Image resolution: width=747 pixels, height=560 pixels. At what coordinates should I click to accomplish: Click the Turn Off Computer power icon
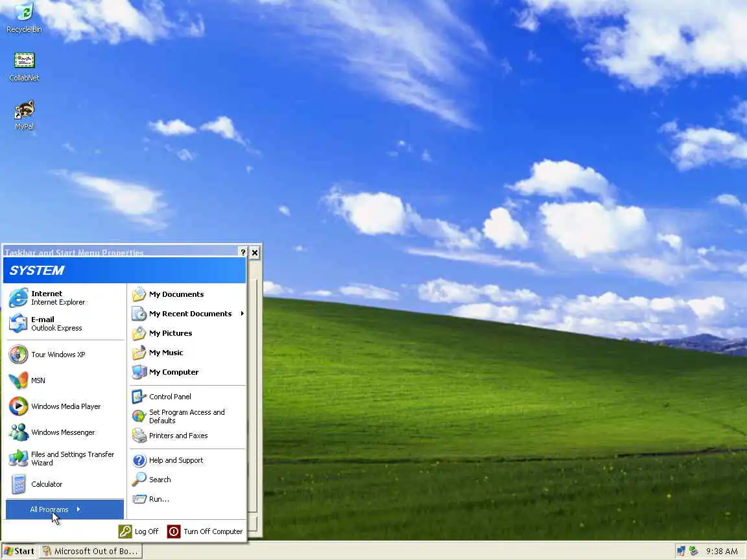click(174, 531)
